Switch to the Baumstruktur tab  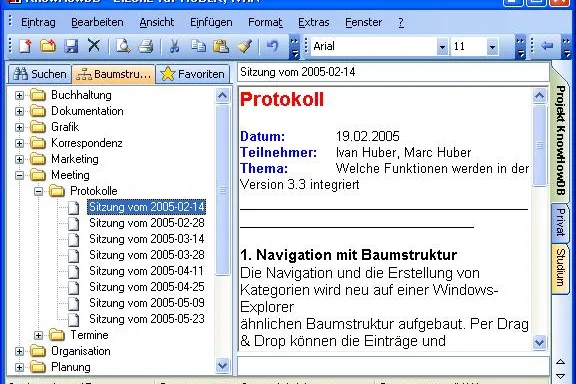[114, 74]
